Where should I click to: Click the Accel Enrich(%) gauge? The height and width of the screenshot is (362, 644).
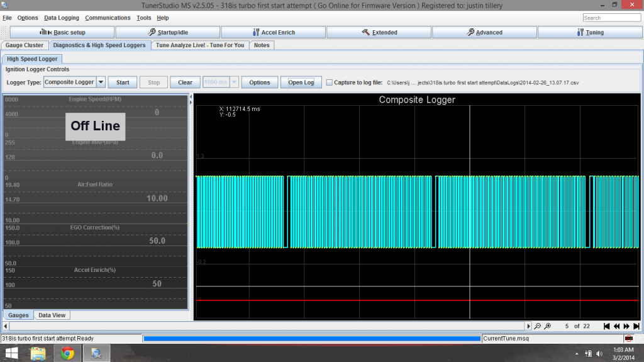point(96,288)
